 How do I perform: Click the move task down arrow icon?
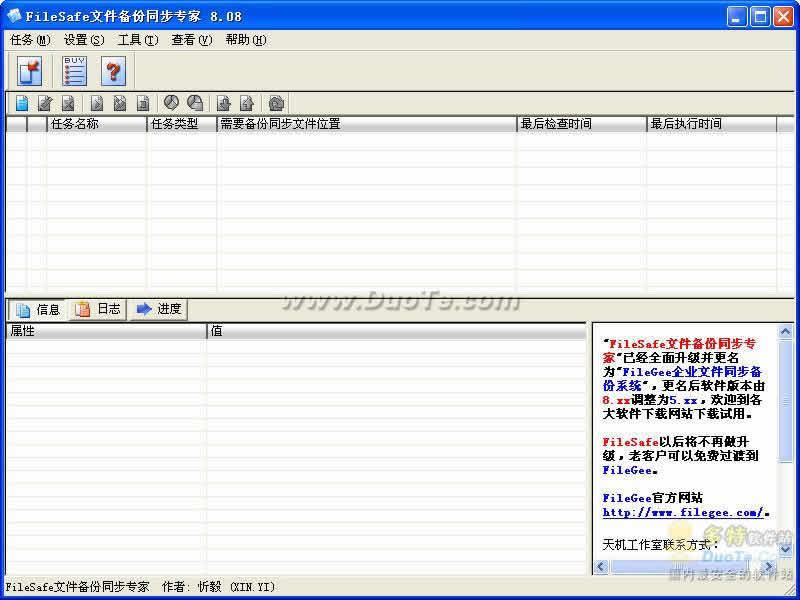[223, 104]
